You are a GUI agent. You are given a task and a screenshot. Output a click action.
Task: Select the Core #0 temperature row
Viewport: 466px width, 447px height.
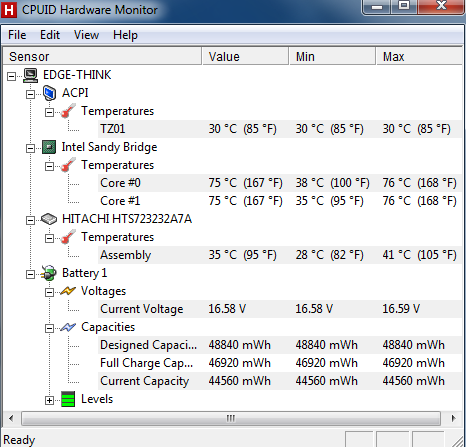[x=280, y=183]
